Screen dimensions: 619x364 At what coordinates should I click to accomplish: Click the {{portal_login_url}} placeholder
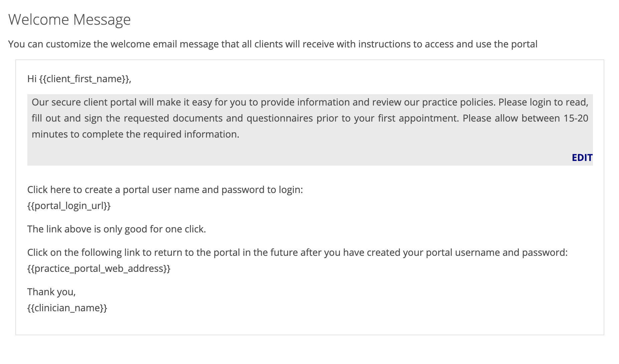69,206
